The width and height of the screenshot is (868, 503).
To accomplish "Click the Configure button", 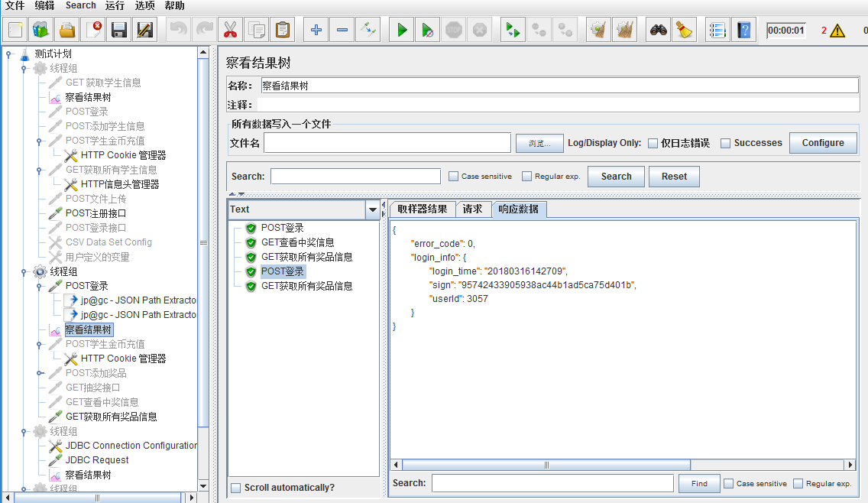I will point(823,143).
